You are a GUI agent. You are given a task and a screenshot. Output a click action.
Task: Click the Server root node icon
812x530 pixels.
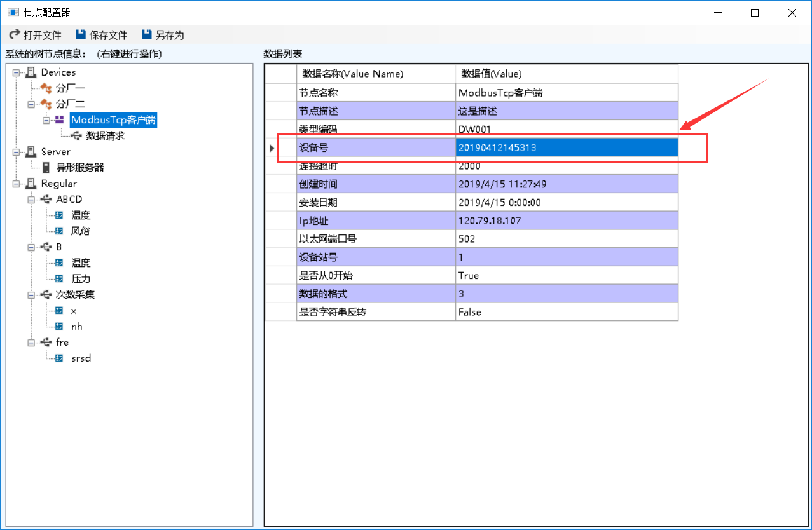[x=31, y=152]
